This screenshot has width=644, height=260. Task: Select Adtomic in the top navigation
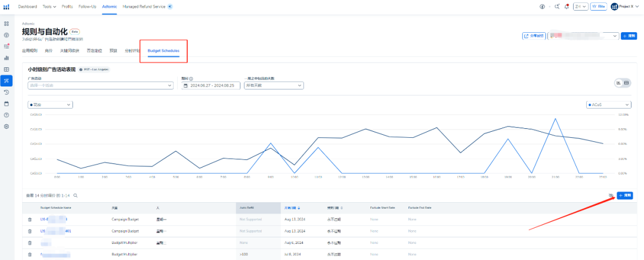(x=109, y=7)
